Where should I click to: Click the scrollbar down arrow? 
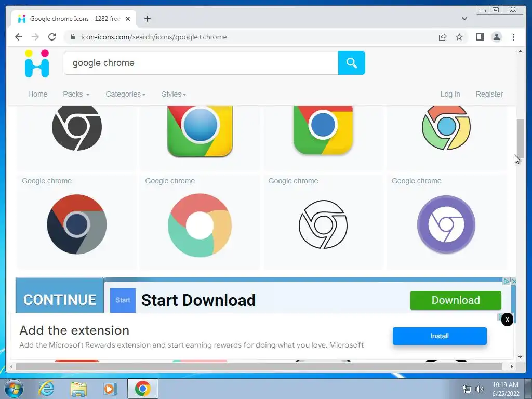point(520,357)
